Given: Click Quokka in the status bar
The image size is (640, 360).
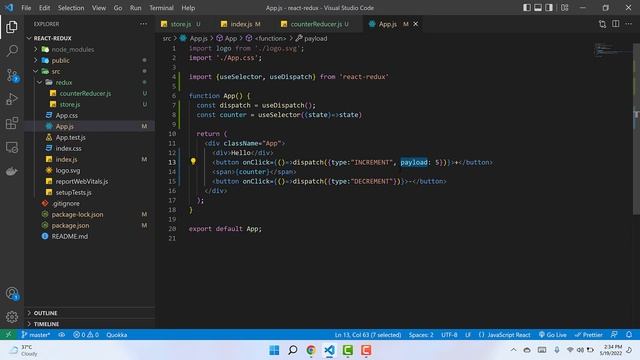Looking at the screenshot, I should click(117, 335).
